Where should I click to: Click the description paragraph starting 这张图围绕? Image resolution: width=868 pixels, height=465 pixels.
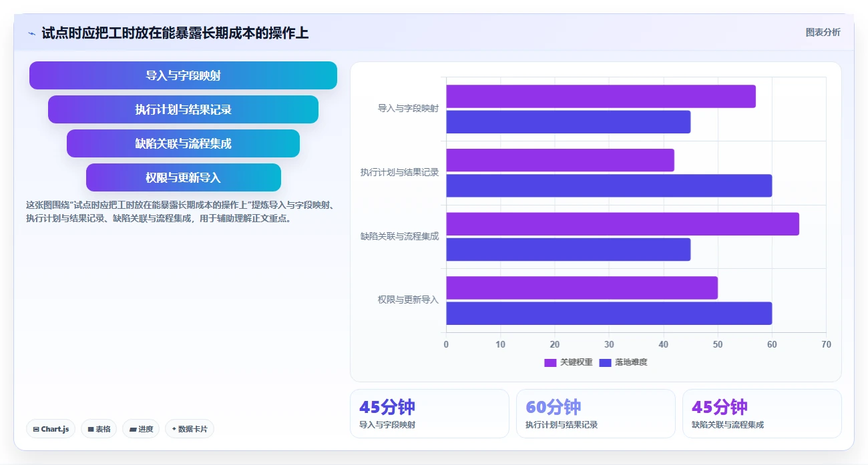pos(180,211)
